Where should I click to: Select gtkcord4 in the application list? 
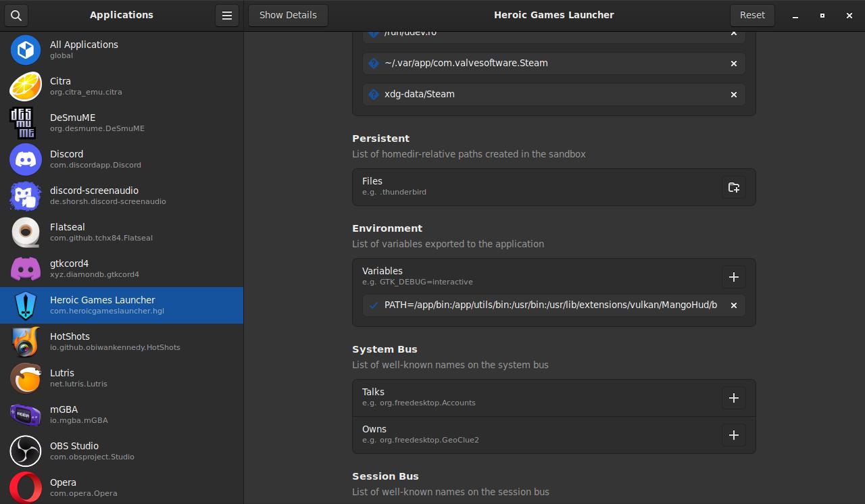point(122,269)
